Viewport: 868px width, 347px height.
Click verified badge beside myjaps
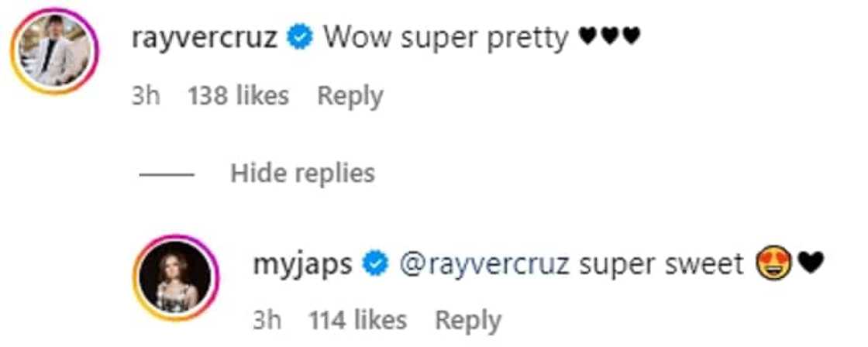coord(377,264)
